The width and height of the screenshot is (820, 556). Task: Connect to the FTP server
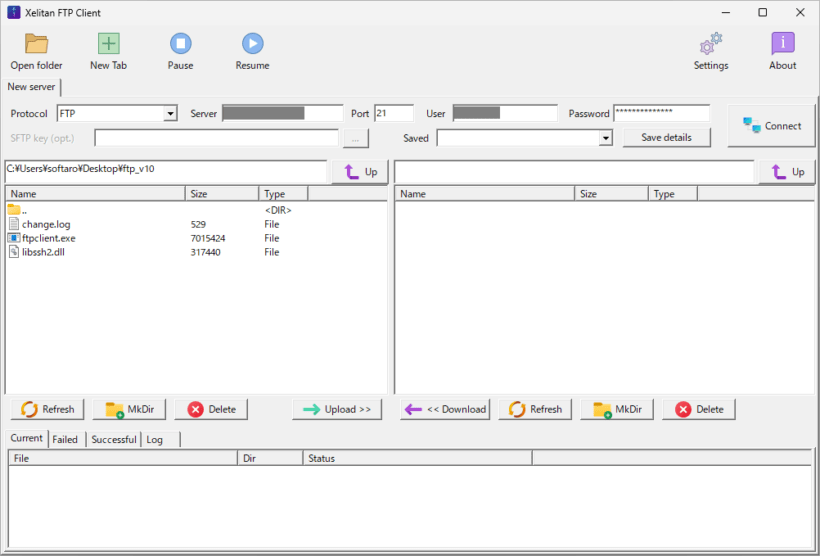pos(771,126)
